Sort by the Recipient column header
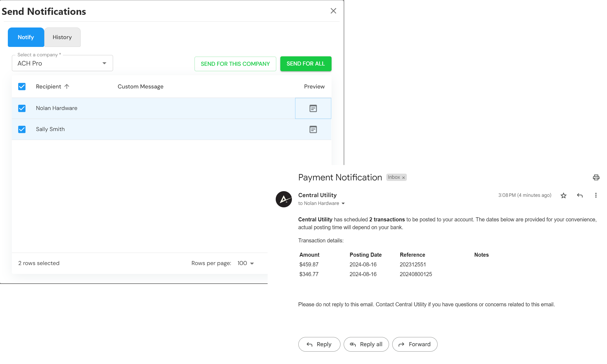This screenshot has height=364, width=607. [x=49, y=87]
